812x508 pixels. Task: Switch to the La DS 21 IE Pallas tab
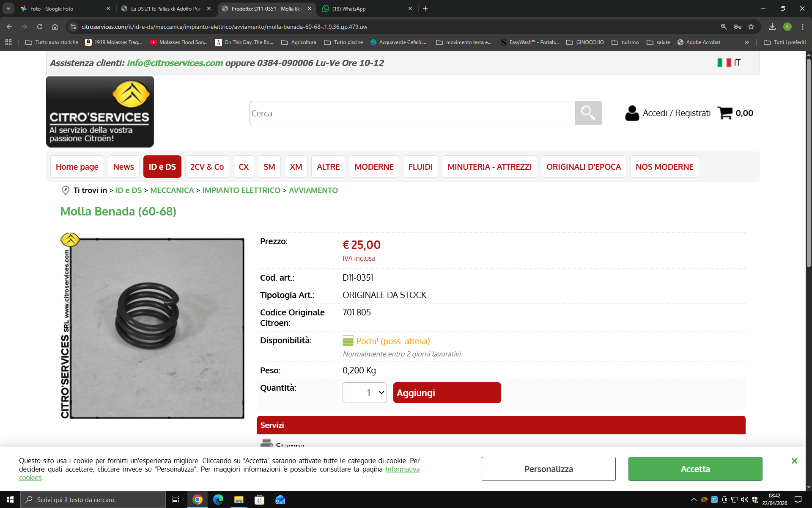pyautogui.click(x=166, y=8)
